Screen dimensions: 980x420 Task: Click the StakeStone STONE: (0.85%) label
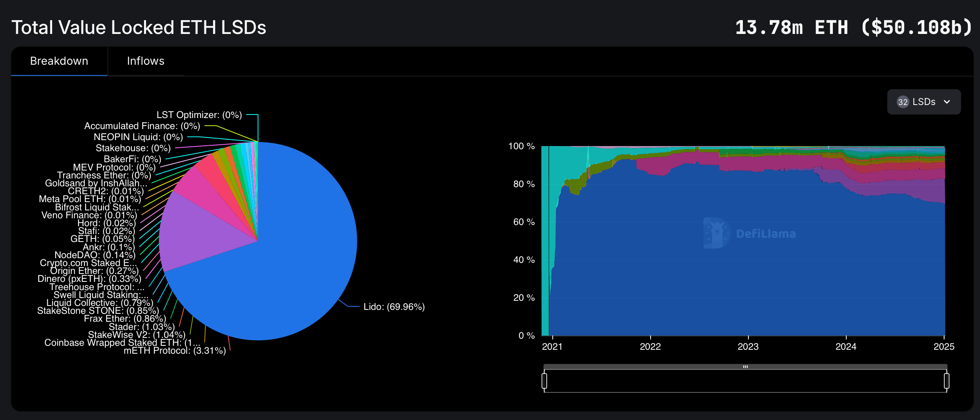[x=98, y=311]
